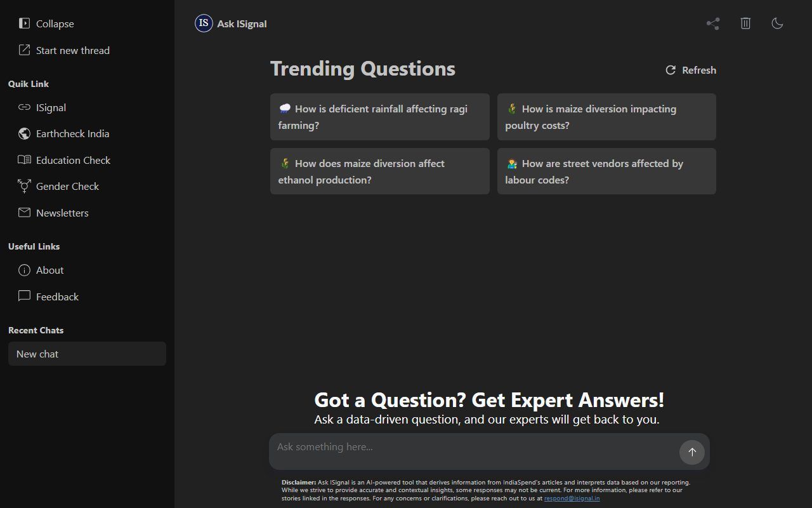Click the Newsletters envelope icon

coord(24,213)
